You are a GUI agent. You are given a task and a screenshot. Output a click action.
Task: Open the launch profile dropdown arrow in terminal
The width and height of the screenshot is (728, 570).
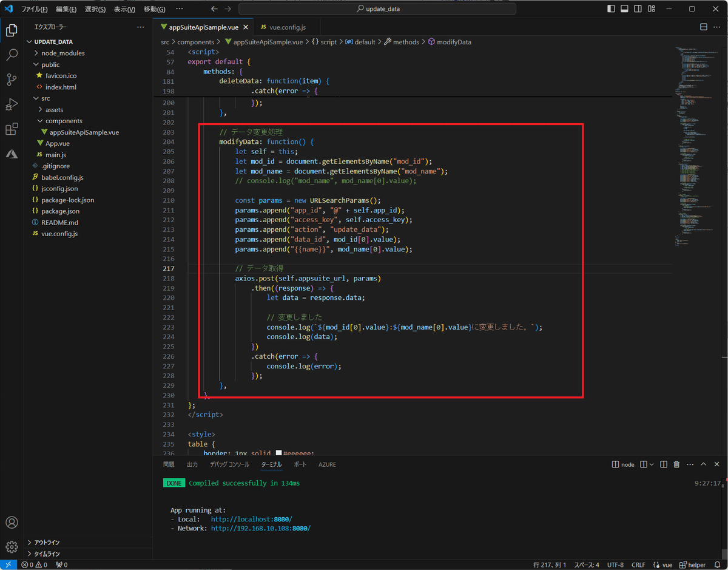652,464
